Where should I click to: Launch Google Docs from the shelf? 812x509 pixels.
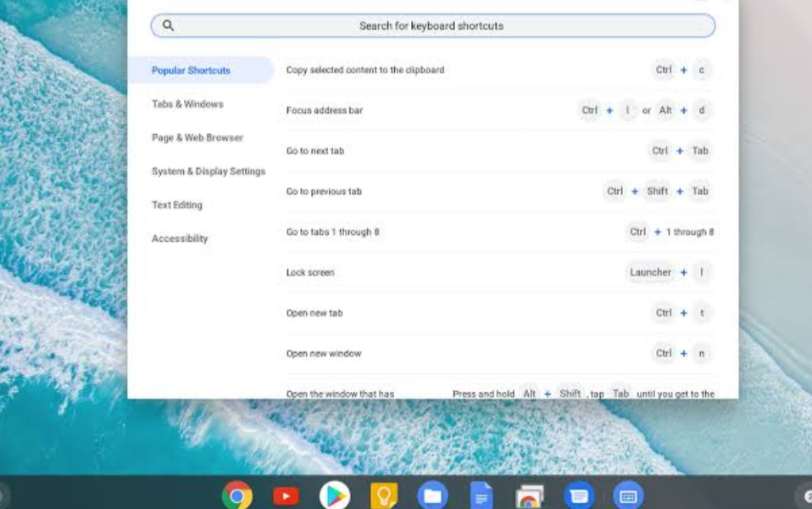(481, 495)
